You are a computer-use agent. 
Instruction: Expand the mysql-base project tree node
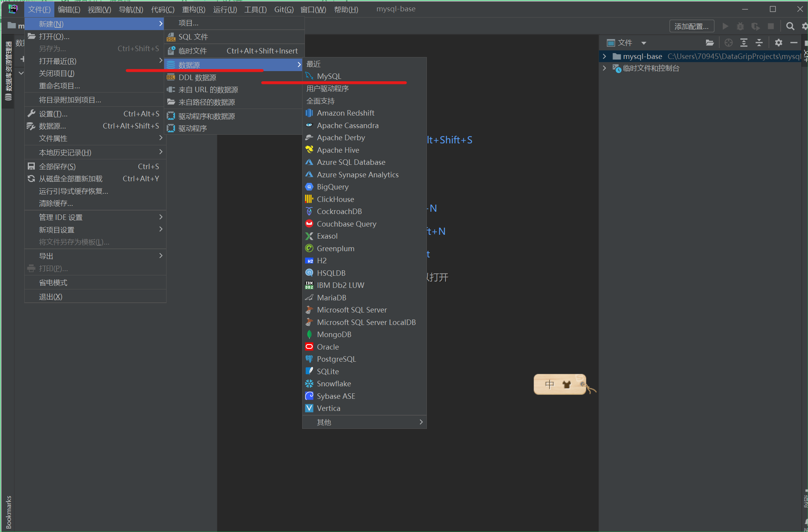604,56
